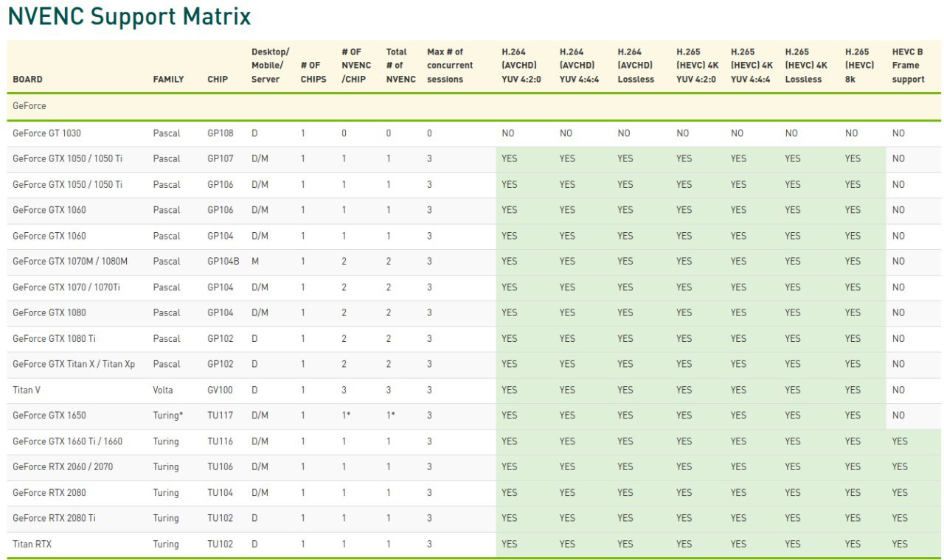Select GeForce GTX 1070 / 1070Ti board name
This screenshot has height=560, width=944.
[x=66, y=287]
